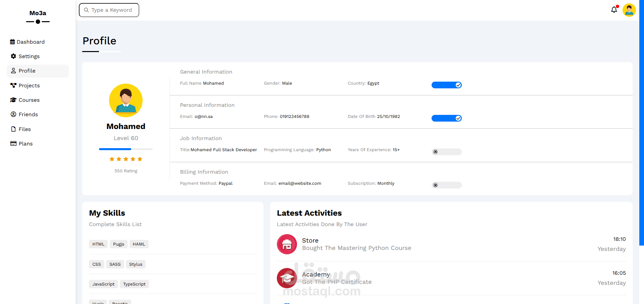Image resolution: width=644 pixels, height=304 pixels.
Task: Open the Friends page
Action: tap(38, 115)
